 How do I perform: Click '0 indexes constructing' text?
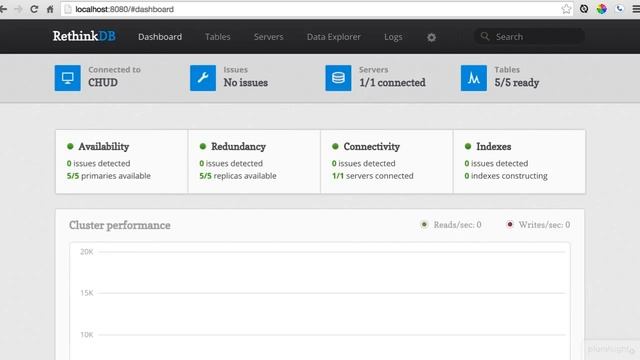506,176
